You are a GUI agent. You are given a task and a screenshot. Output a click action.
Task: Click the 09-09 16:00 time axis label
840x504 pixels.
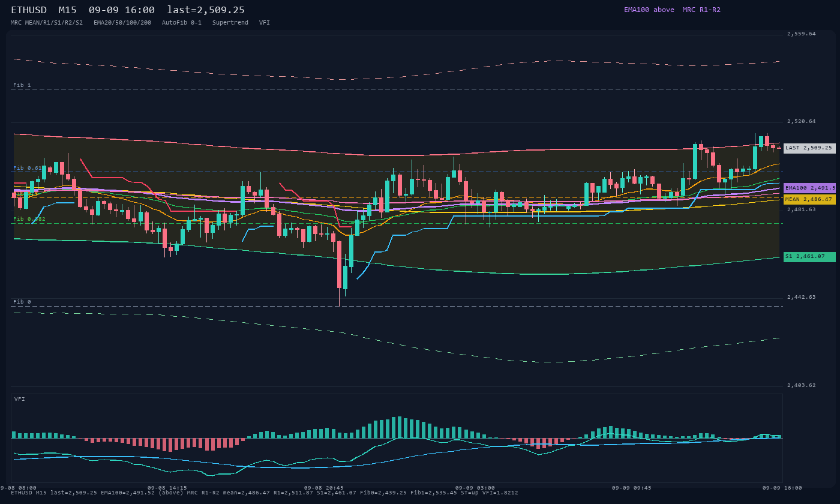click(x=782, y=488)
